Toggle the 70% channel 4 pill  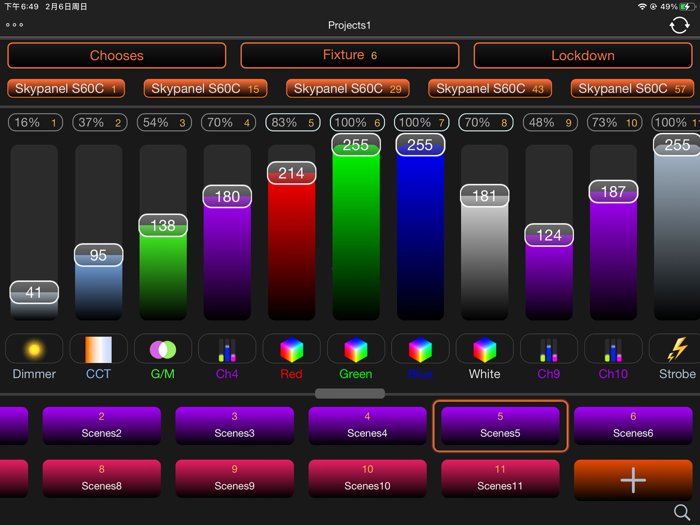click(228, 122)
